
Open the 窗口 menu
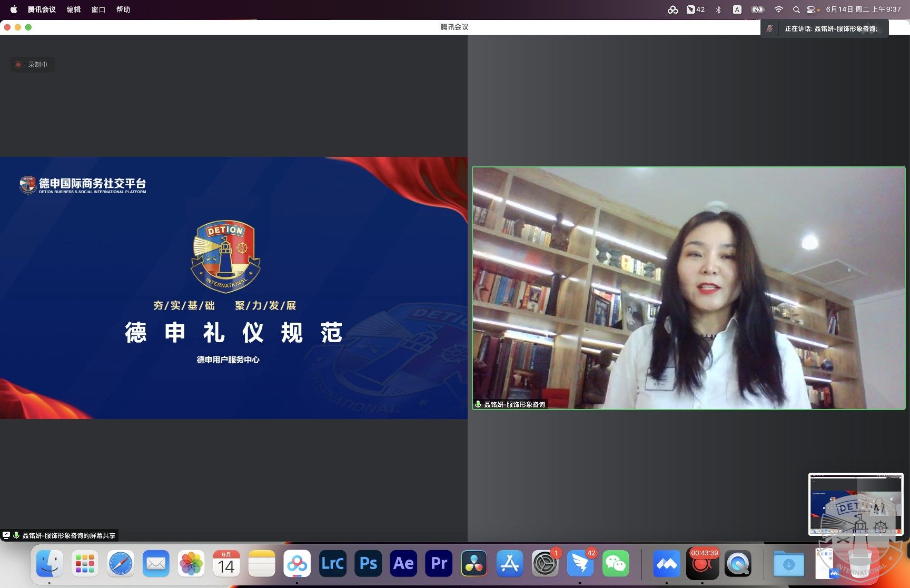click(x=98, y=9)
